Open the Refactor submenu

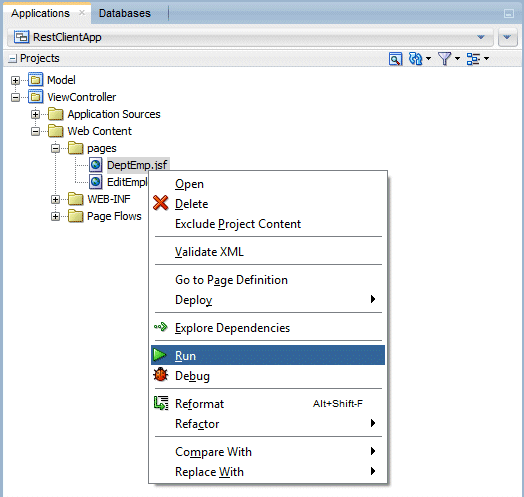coord(268,424)
